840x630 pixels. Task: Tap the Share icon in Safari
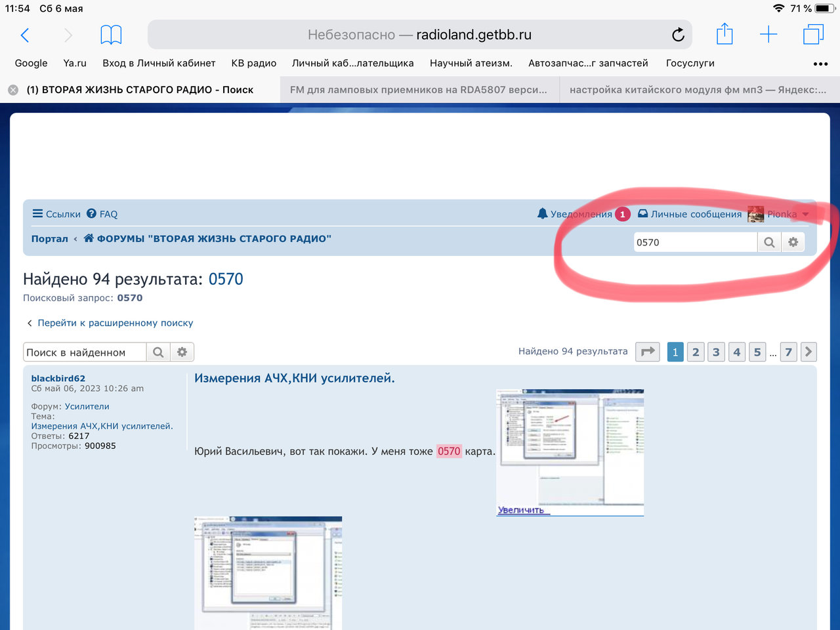724,35
